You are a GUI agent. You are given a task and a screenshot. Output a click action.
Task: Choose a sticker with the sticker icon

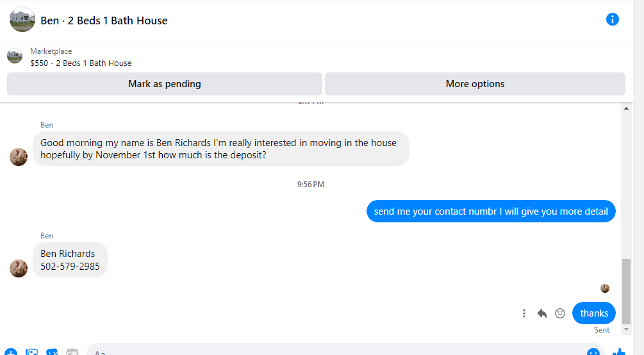point(52,352)
